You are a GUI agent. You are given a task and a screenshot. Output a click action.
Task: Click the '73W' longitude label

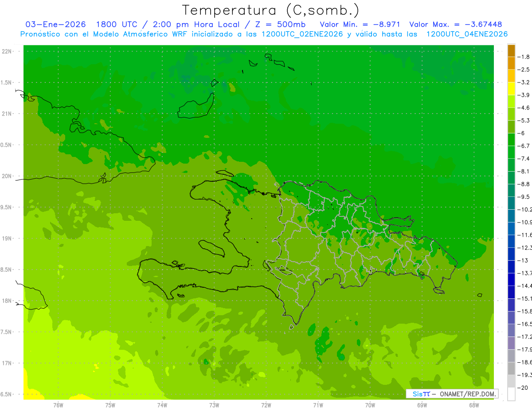click(214, 405)
